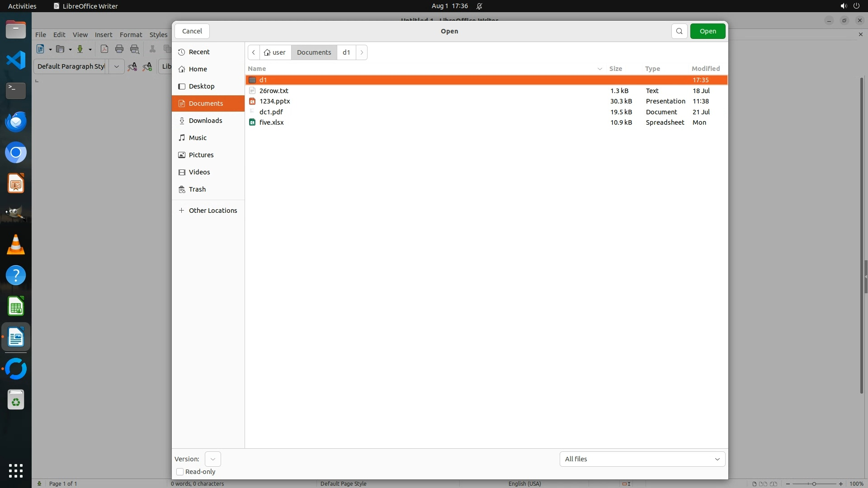Viewport: 868px width, 488px height.
Task: Click the search icon in the Open dialog
Action: tap(679, 31)
